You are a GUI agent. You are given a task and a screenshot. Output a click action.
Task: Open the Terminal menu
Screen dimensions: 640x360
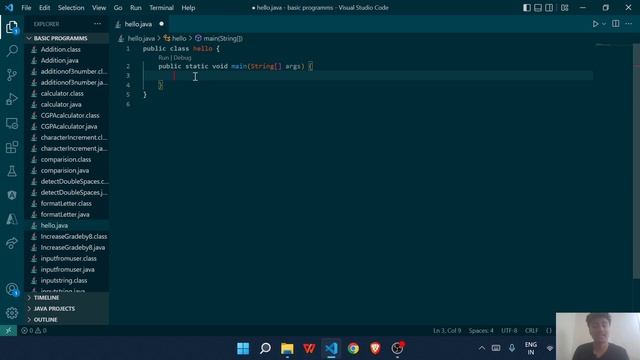[161, 8]
